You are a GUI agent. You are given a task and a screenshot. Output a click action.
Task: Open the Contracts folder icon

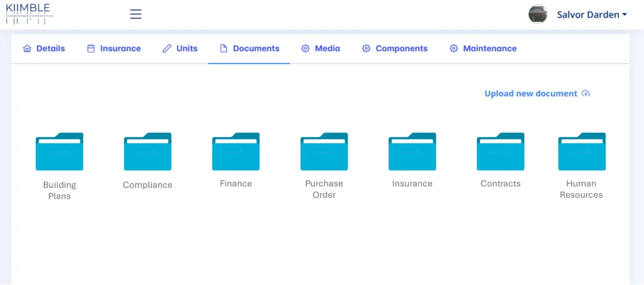pos(501,152)
